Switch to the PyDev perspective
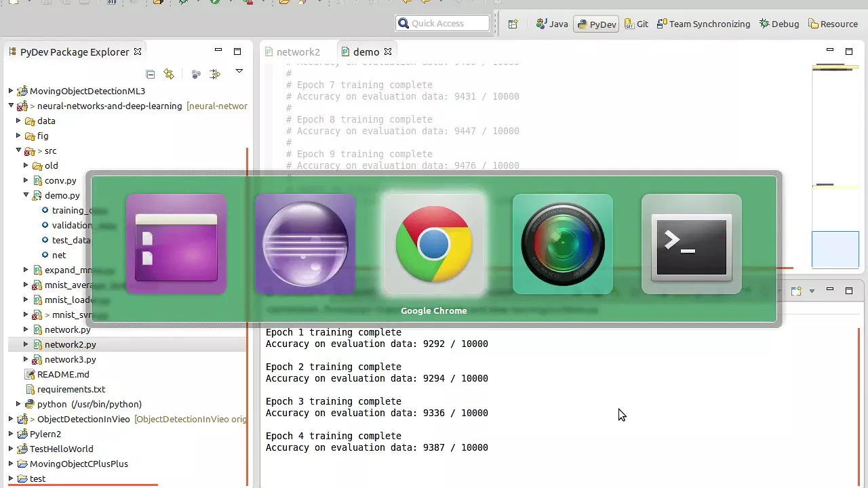868x488 pixels. coord(596,24)
